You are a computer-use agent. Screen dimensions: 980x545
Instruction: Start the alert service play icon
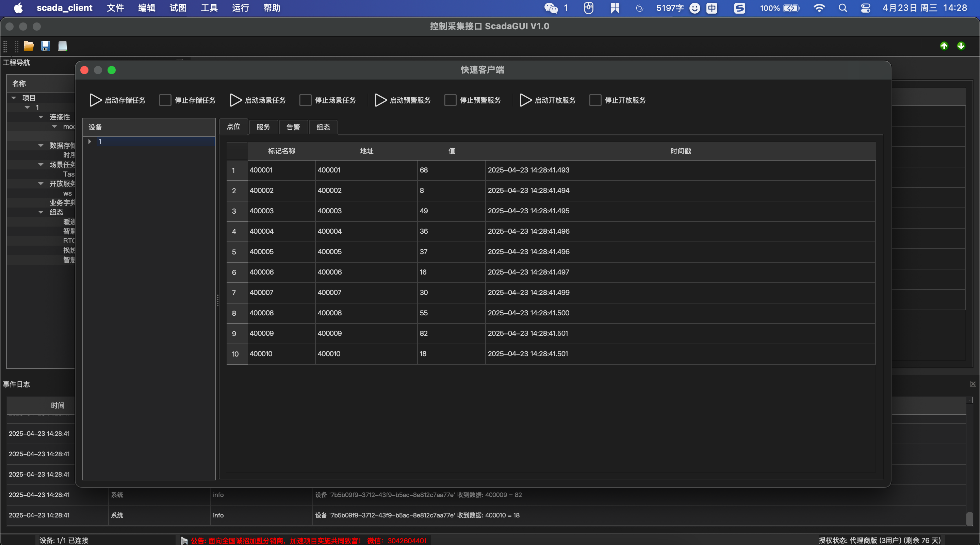(380, 100)
